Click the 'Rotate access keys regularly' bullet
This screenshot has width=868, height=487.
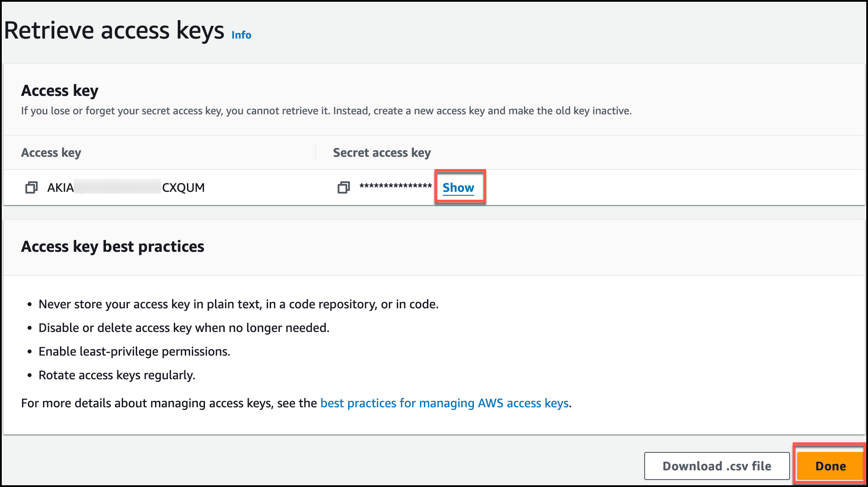117,375
